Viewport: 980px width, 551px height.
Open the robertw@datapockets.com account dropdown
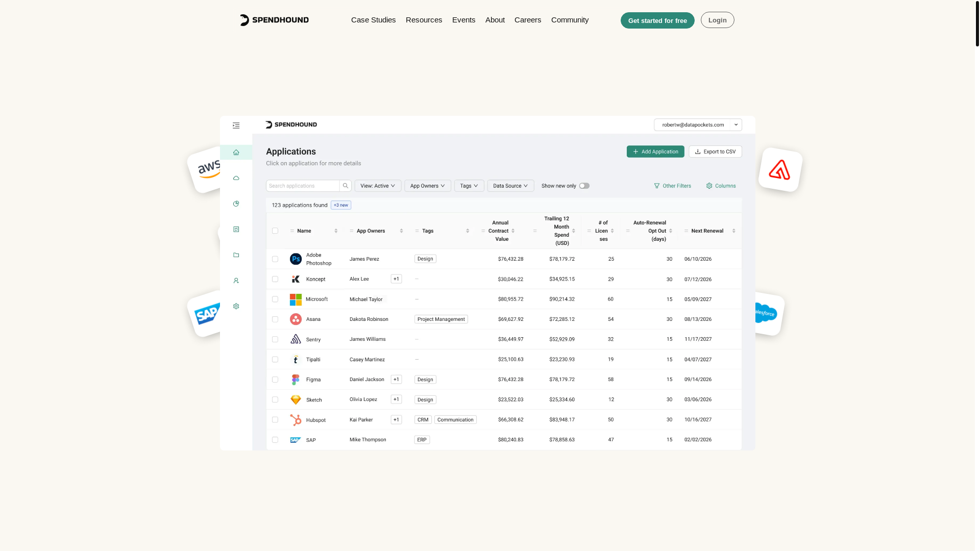(x=698, y=124)
